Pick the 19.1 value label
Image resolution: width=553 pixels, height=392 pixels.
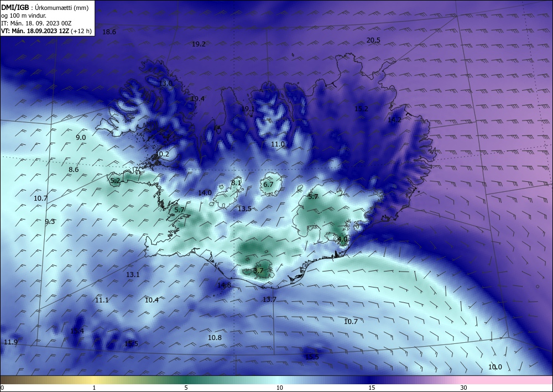point(248,109)
